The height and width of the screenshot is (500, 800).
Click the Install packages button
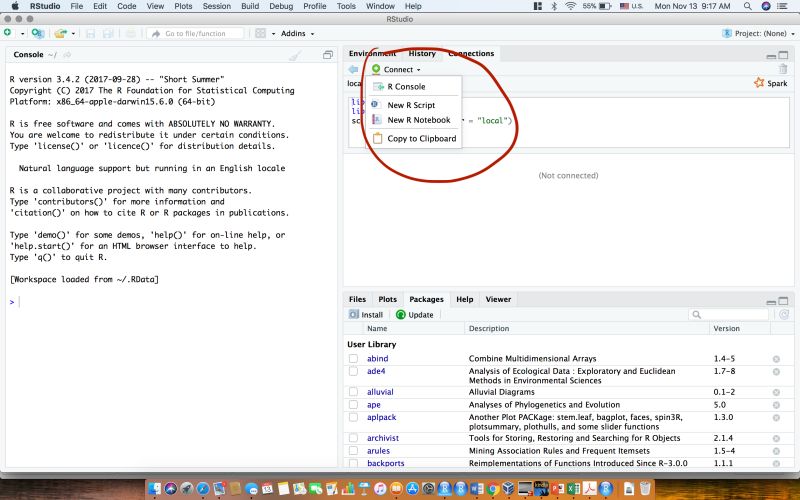[x=366, y=315]
